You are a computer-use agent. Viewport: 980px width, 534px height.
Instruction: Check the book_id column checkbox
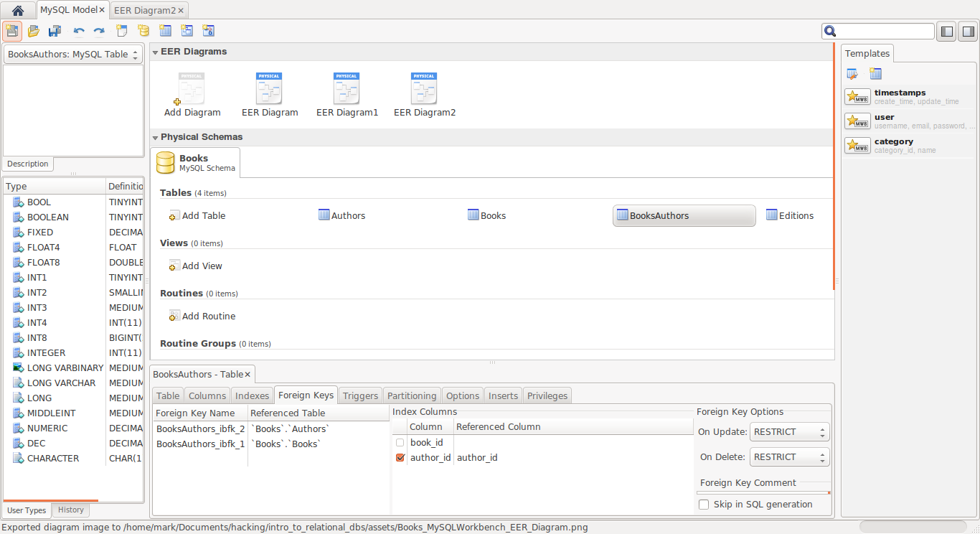400,442
